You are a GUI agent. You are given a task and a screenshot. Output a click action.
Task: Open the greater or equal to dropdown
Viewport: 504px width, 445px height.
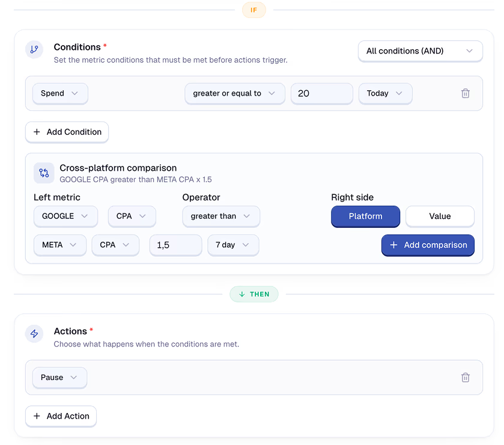(x=235, y=93)
